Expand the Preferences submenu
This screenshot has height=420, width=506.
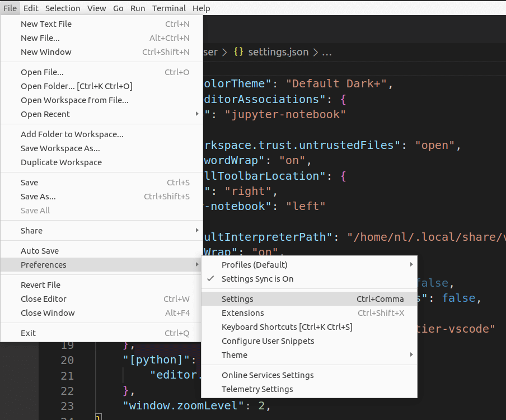(102, 265)
